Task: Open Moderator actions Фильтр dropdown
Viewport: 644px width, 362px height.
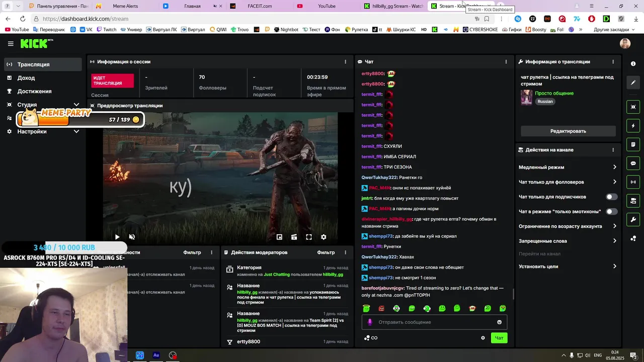Action: pos(326,252)
